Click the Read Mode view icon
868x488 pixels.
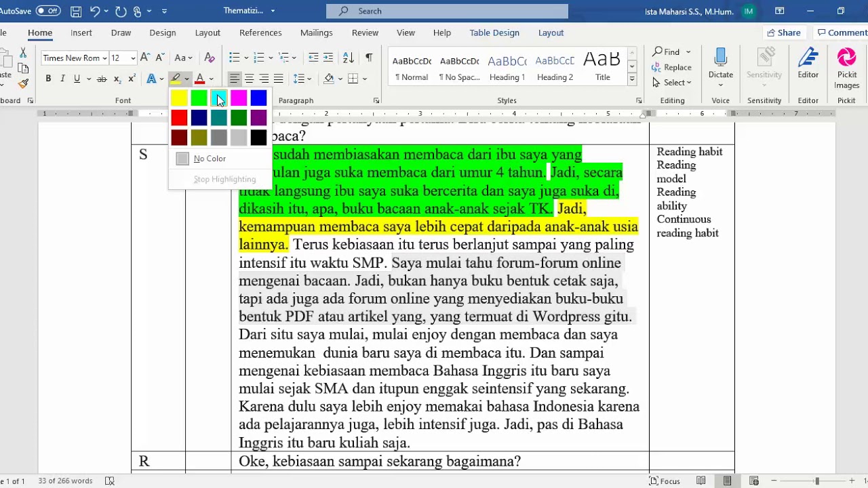[x=701, y=481]
